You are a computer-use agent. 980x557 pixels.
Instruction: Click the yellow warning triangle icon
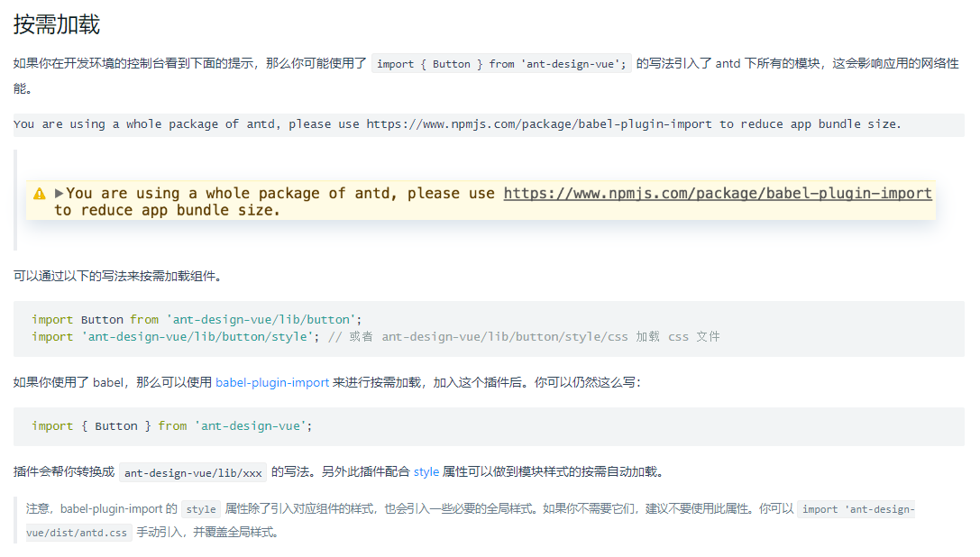coord(40,194)
